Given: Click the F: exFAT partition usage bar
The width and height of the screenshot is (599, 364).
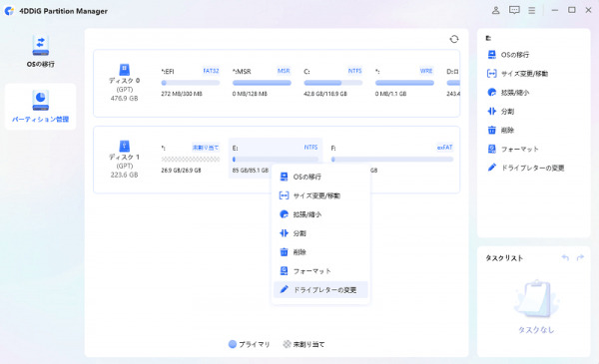Looking at the screenshot, I should click(392, 160).
